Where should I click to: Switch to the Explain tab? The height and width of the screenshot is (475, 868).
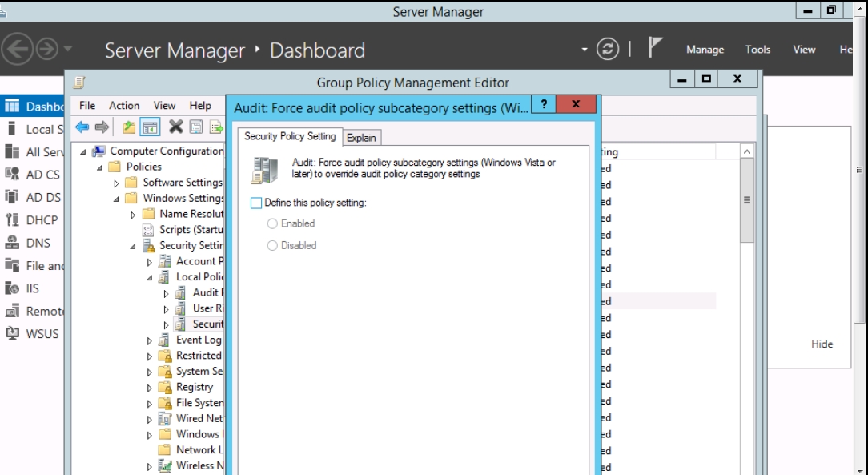[x=361, y=138]
